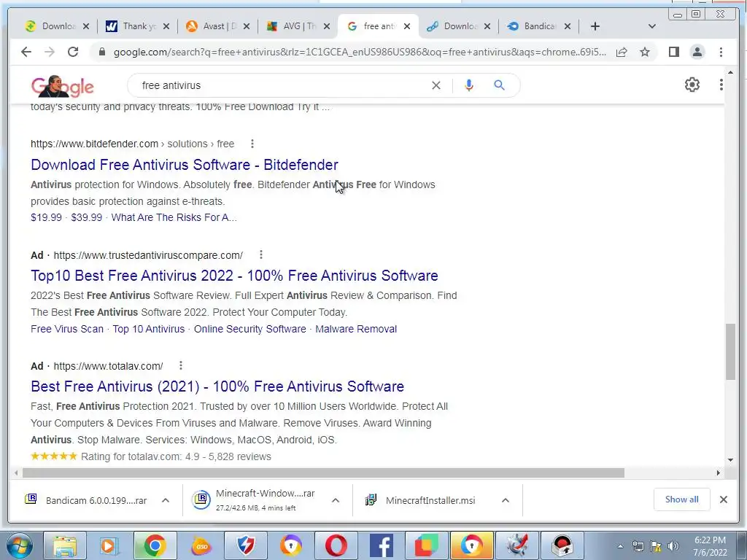This screenshot has height=560, width=747.
Task: View site info lock icon
Action: point(101,52)
